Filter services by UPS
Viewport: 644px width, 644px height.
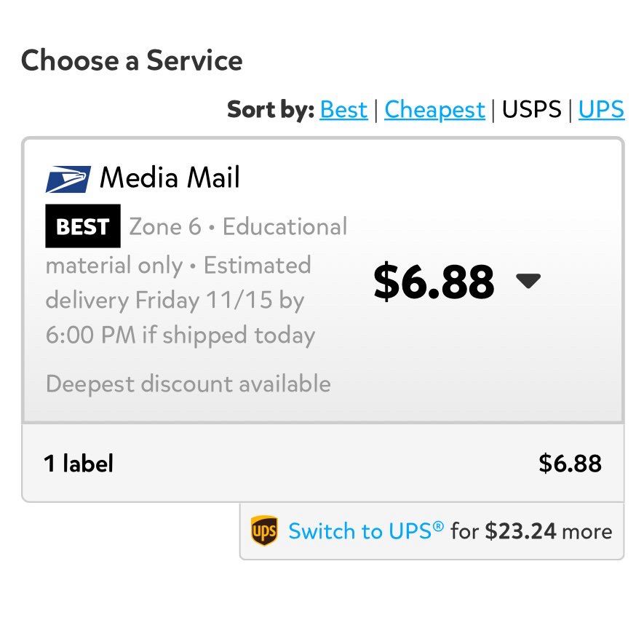[x=601, y=109]
